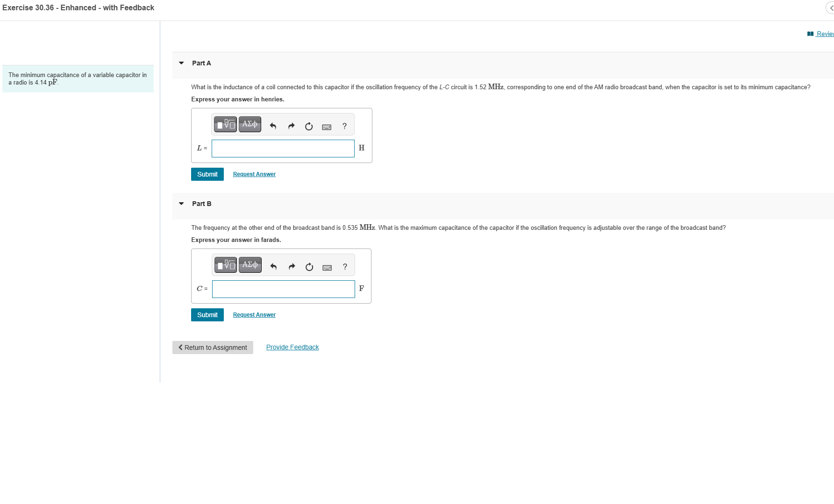Click the inductance L answer input field
834x504 pixels.
283,149
